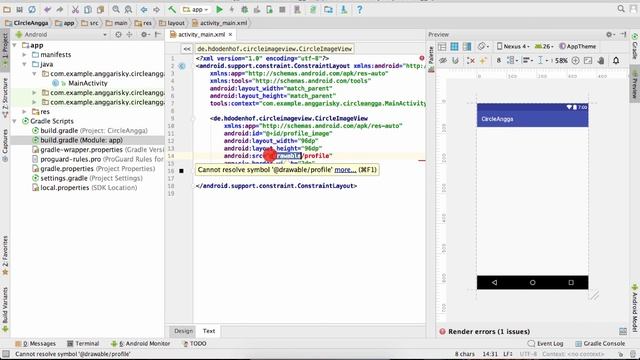Open the app run configuration dropdown

(196, 9)
